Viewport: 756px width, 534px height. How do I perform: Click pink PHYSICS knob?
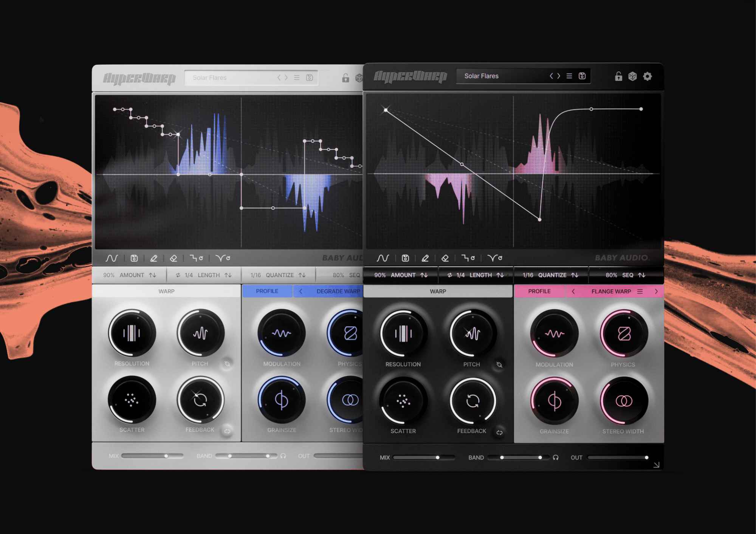624,334
